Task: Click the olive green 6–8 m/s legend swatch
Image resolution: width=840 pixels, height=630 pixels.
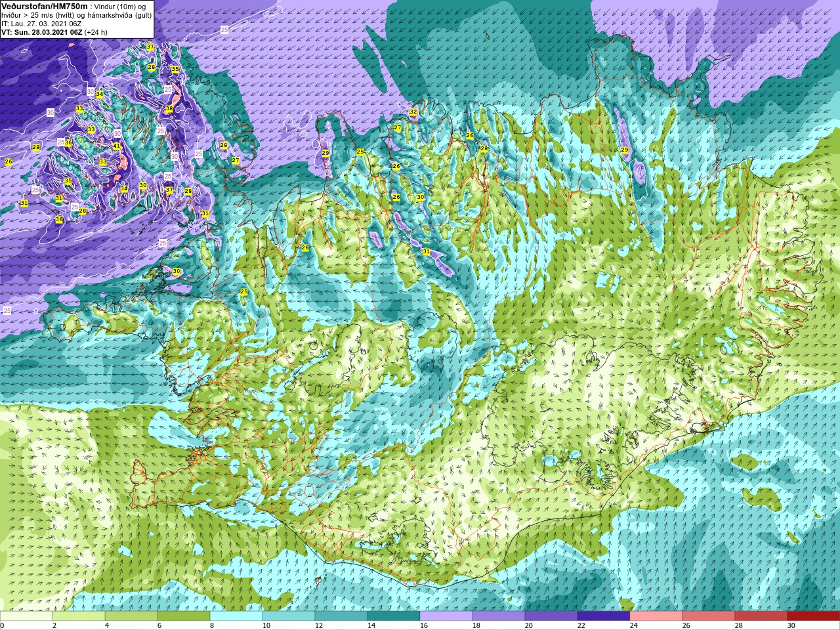Action: [184, 616]
